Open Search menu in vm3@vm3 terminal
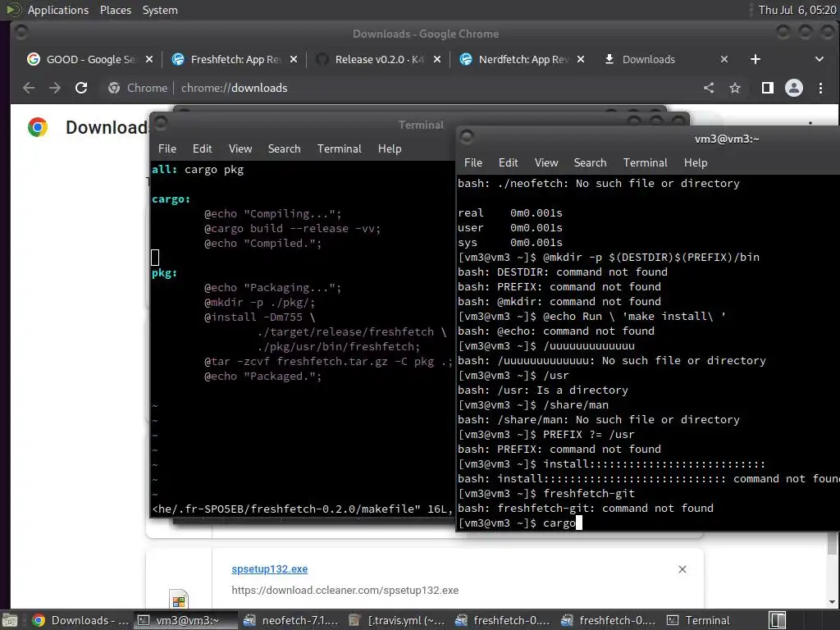840x630 pixels. pyautogui.click(x=590, y=163)
